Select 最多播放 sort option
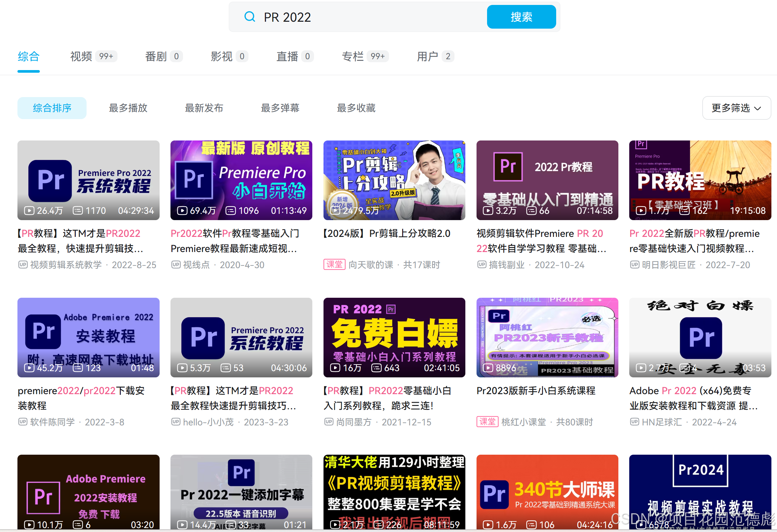 tap(128, 108)
